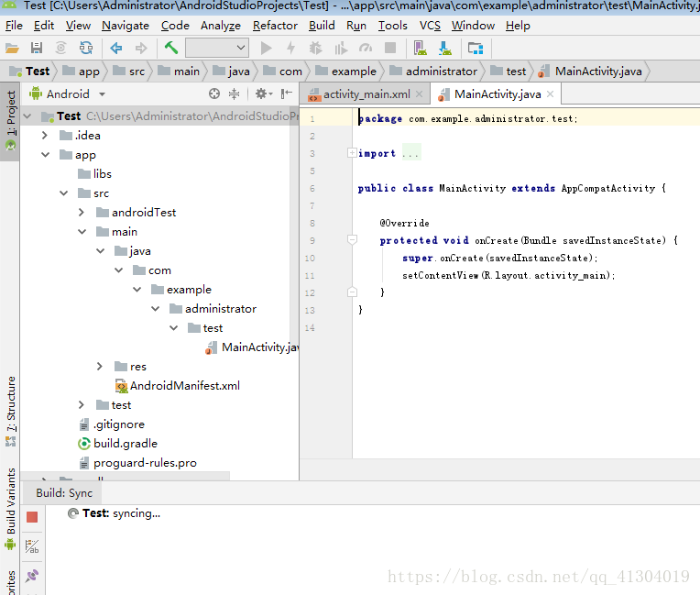
Task: Select build.gradle in project tree
Action: point(126,444)
